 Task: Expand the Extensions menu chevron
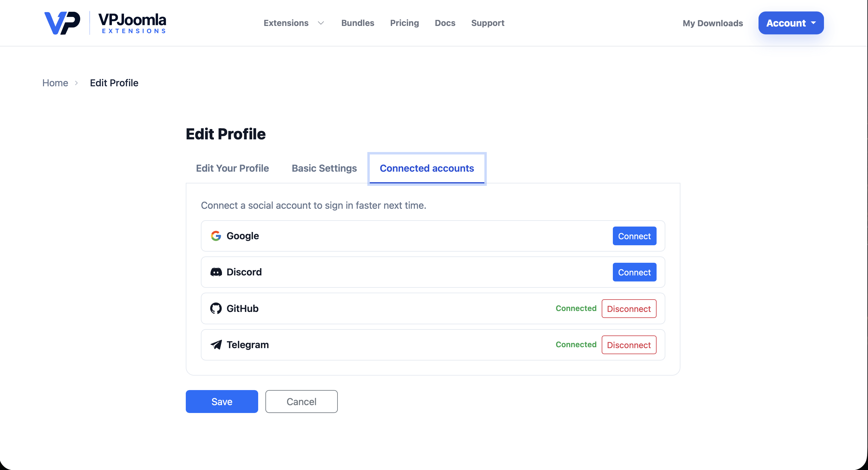[321, 23]
